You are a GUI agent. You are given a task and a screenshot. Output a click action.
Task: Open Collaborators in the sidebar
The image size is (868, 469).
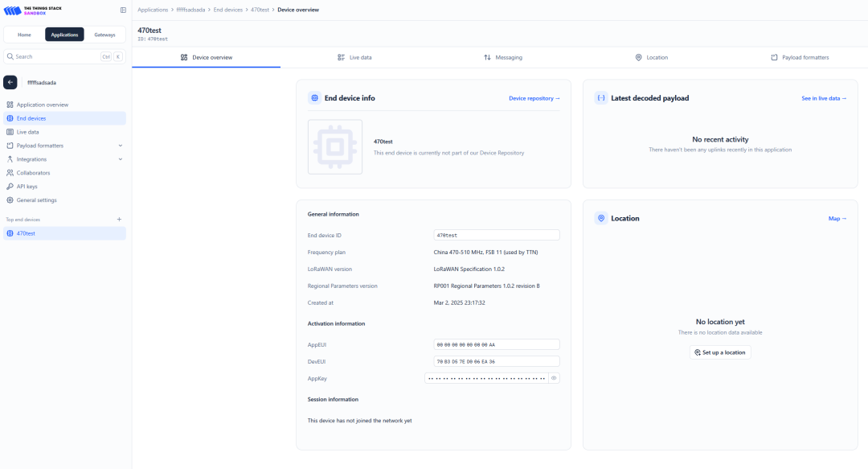click(x=65, y=172)
